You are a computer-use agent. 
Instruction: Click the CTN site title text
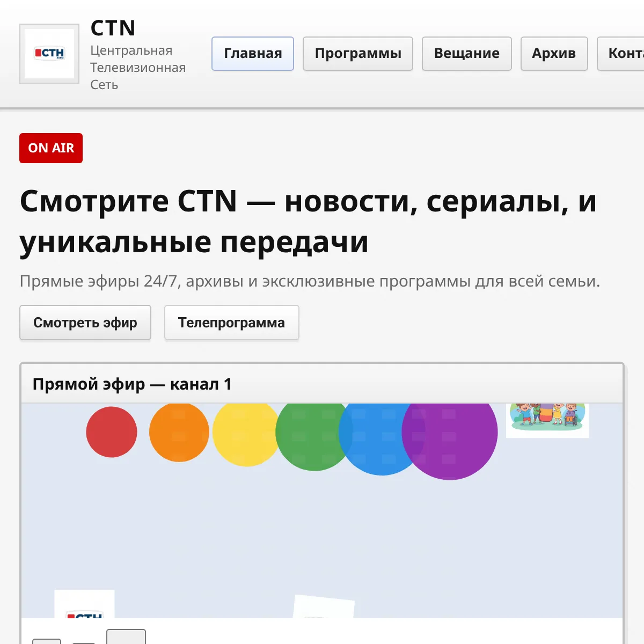[113, 28]
